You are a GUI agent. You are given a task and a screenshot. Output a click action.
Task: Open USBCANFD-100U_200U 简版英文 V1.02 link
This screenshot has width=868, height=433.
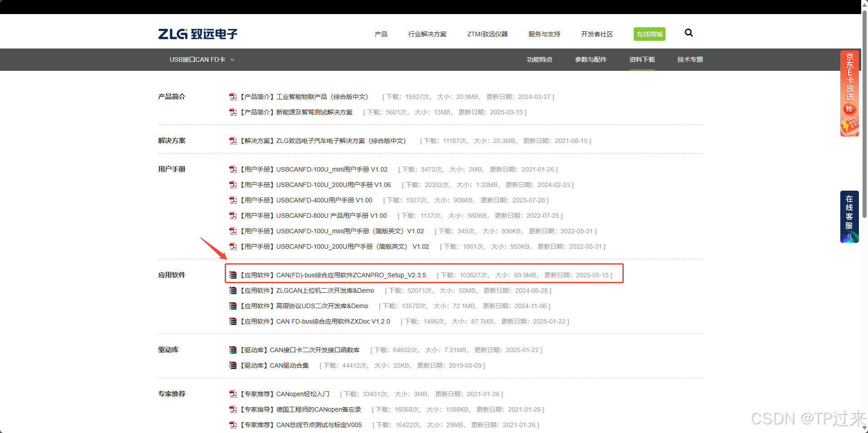point(335,246)
